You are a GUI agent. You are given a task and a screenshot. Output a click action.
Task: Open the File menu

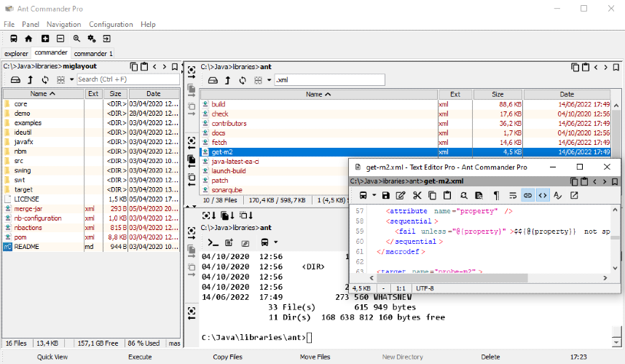pos(9,24)
